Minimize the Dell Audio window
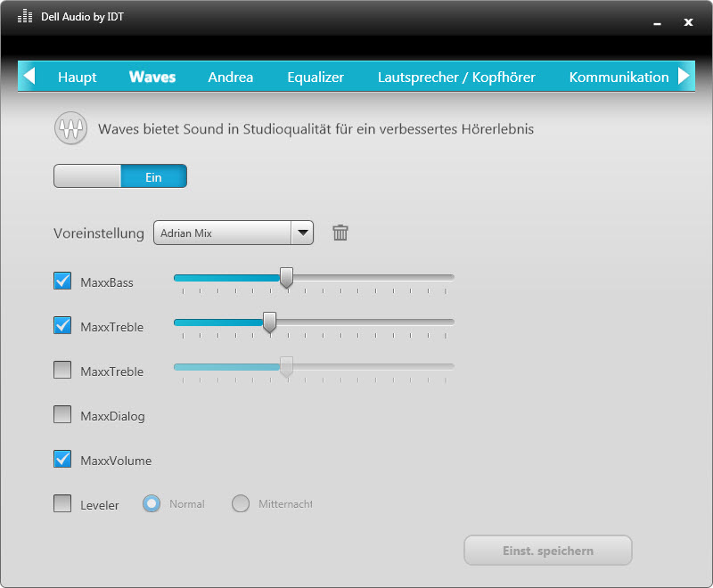The image size is (713, 588). 657,24
